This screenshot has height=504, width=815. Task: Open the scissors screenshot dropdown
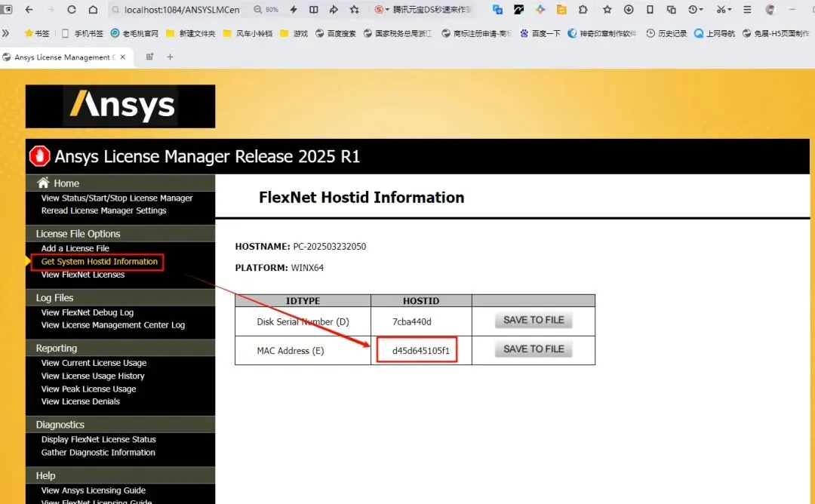[724, 9]
